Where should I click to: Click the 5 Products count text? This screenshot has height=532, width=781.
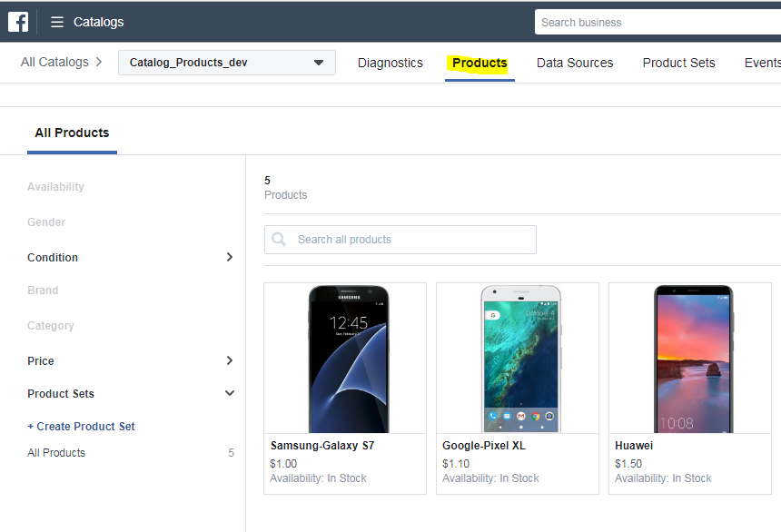[285, 188]
